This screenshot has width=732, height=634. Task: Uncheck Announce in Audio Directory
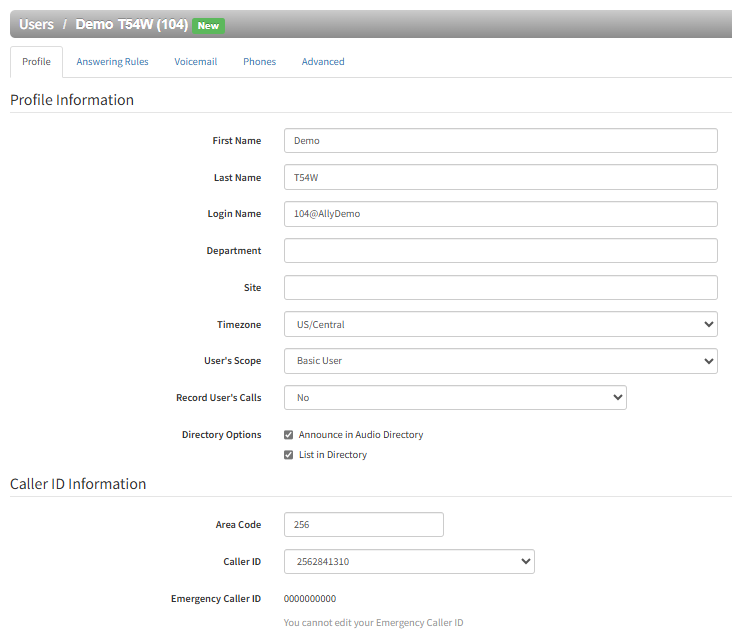289,435
